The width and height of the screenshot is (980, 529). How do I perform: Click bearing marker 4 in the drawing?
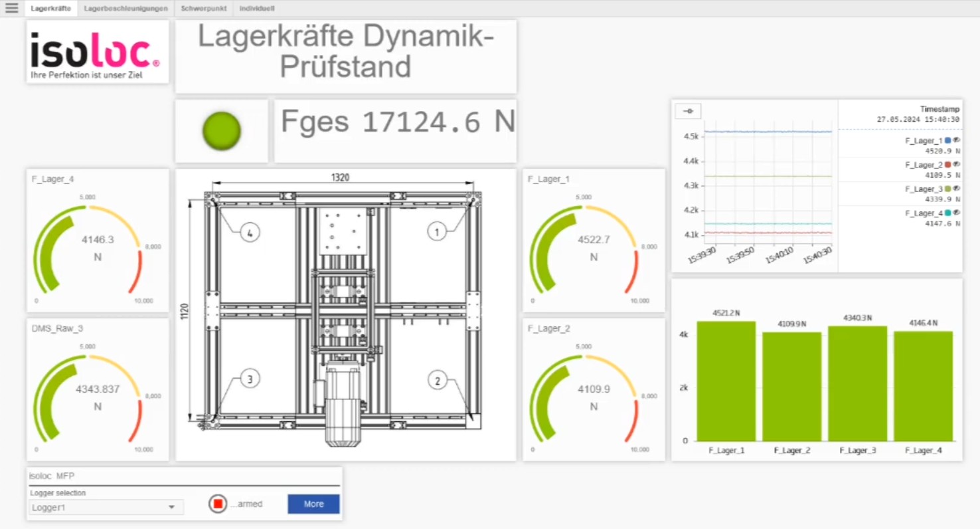coord(250,233)
